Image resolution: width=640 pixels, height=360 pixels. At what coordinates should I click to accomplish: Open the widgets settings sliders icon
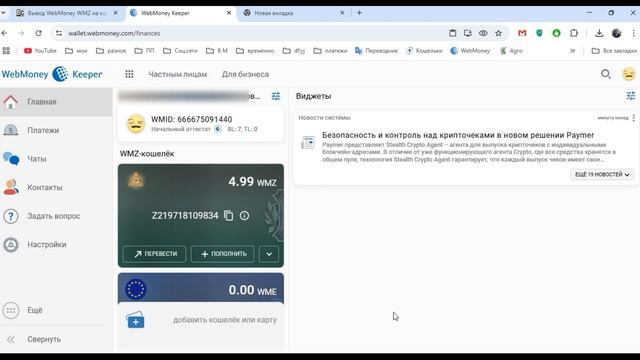tap(631, 96)
